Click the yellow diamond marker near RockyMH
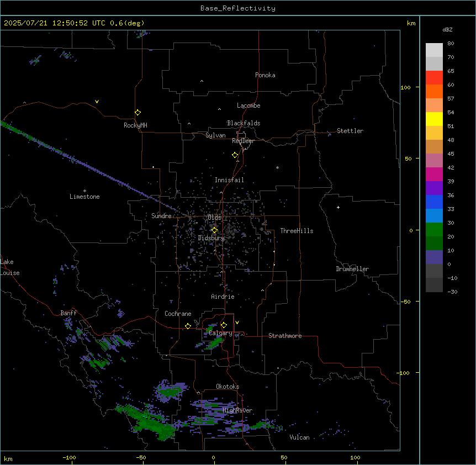Image resolution: width=476 pixels, height=465 pixels. (x=137, y=113)
